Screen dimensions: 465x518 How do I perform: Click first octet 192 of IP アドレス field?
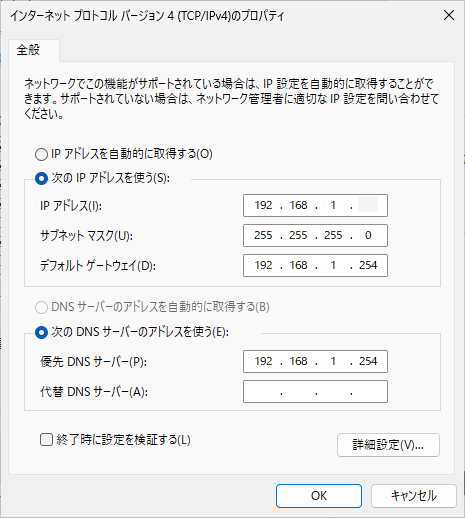[x=263, y=205]
